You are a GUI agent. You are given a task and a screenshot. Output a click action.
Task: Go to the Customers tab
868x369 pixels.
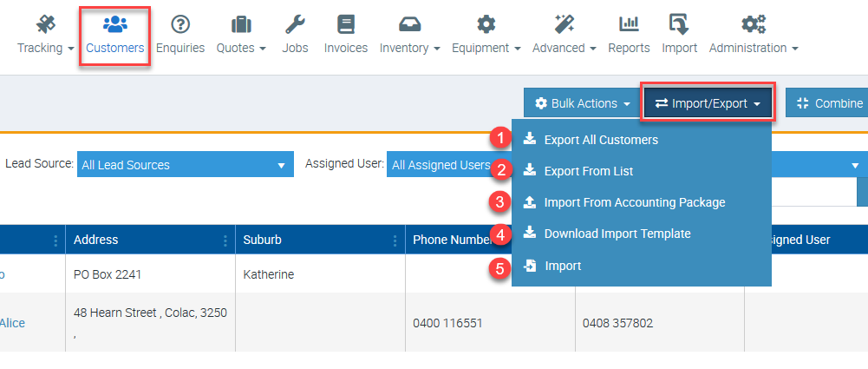tap(114, 34)
